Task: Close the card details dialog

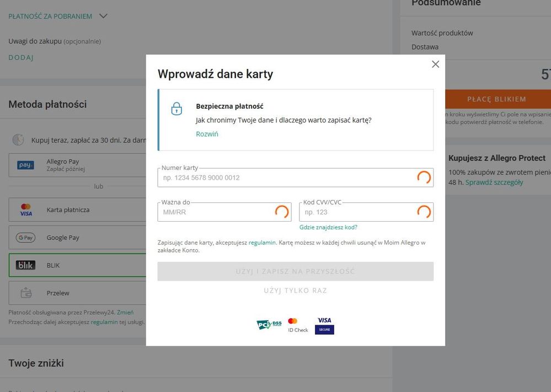Action: coord(435,65)
